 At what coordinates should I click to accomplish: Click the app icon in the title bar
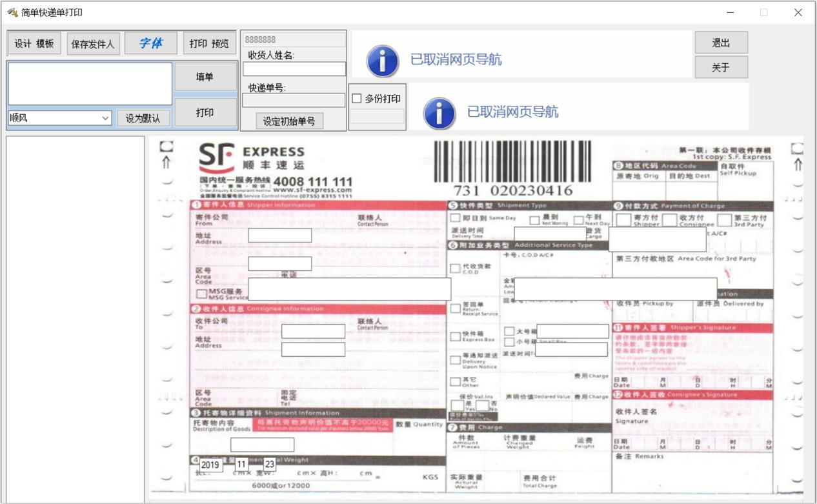pyautogui.click(x=12, y=12)
